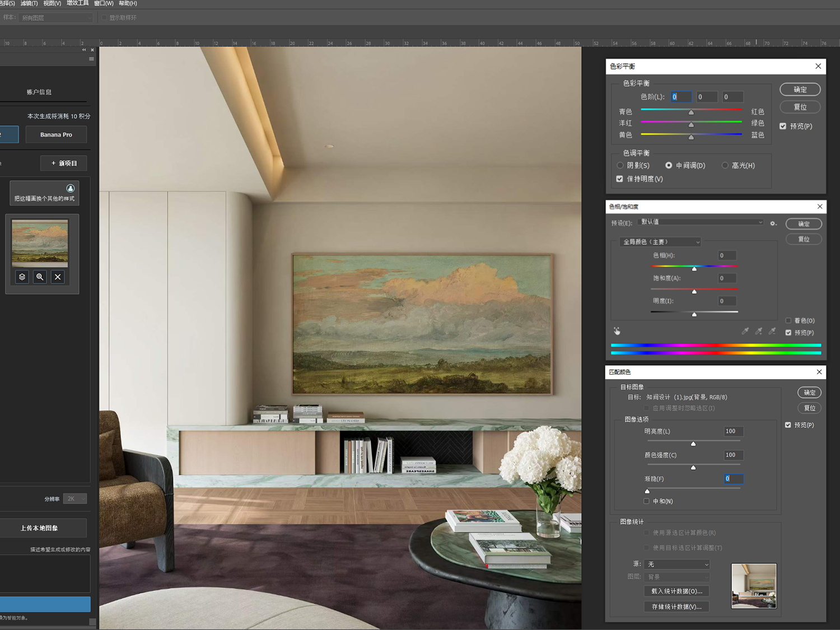Click the user avatar icon in the prompt bubble
Viewport: 840px width, 630px height.
[71, 188]
